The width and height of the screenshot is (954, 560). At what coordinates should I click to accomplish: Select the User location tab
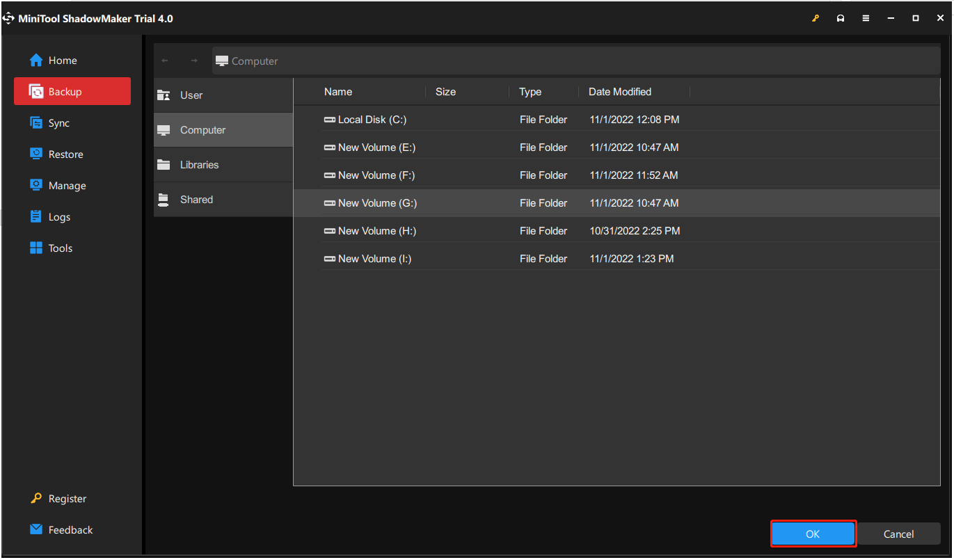[x=191, y=95]
